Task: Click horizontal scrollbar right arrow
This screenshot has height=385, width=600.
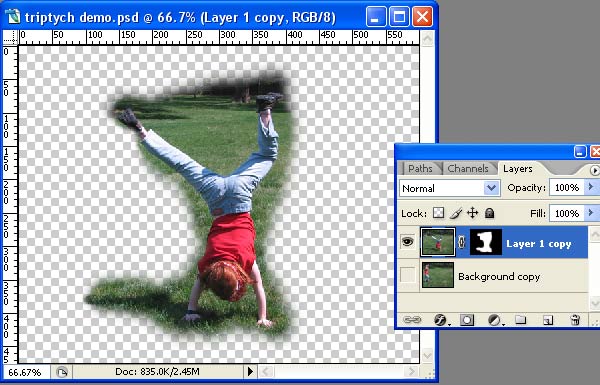Action: (412, 372)
